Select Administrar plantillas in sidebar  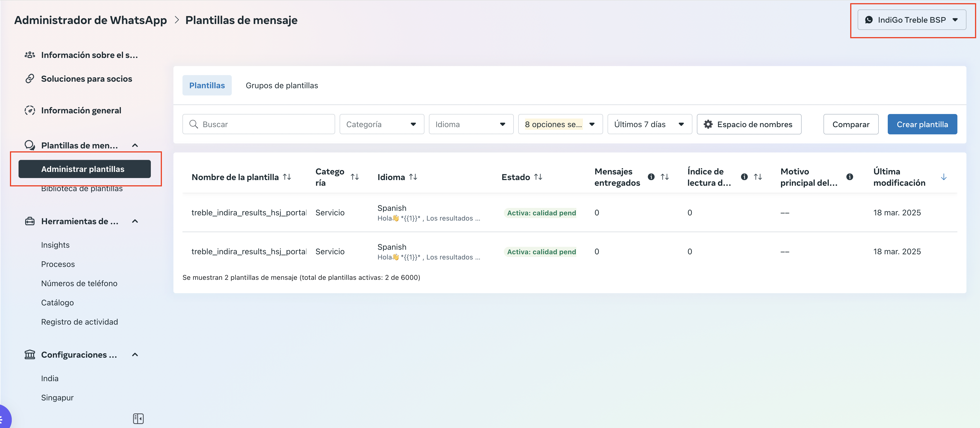click(85, 169)
